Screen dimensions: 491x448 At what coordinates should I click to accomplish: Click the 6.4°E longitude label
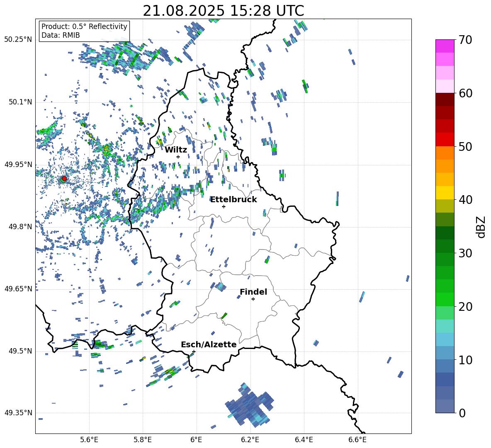(x=304, y=440)
